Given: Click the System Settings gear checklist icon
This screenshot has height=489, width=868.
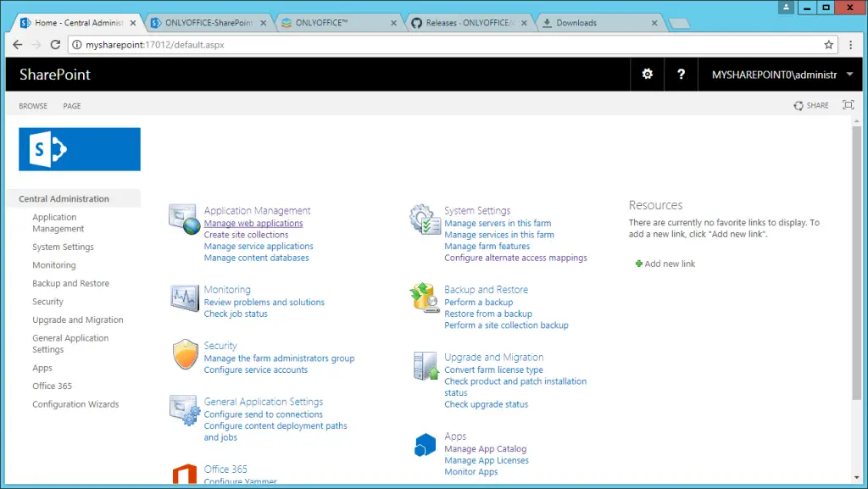Looking at the screenshot, I should tap(425, 219).
